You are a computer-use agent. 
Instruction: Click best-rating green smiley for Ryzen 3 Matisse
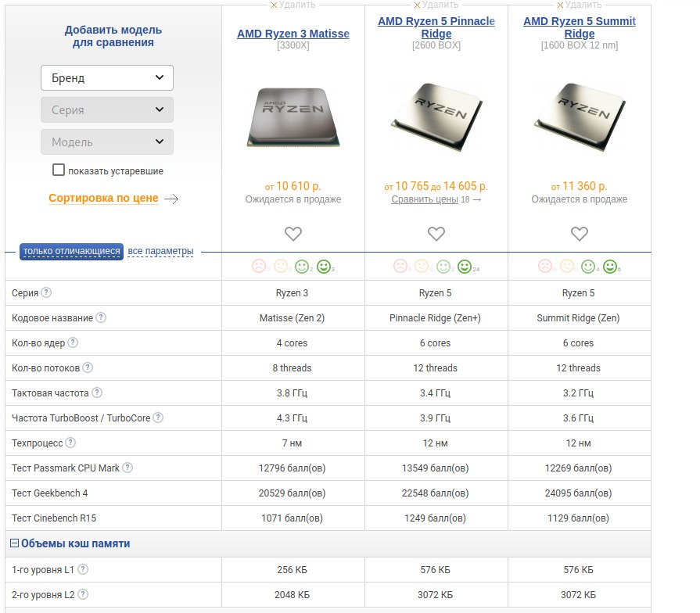pos(324,267)
